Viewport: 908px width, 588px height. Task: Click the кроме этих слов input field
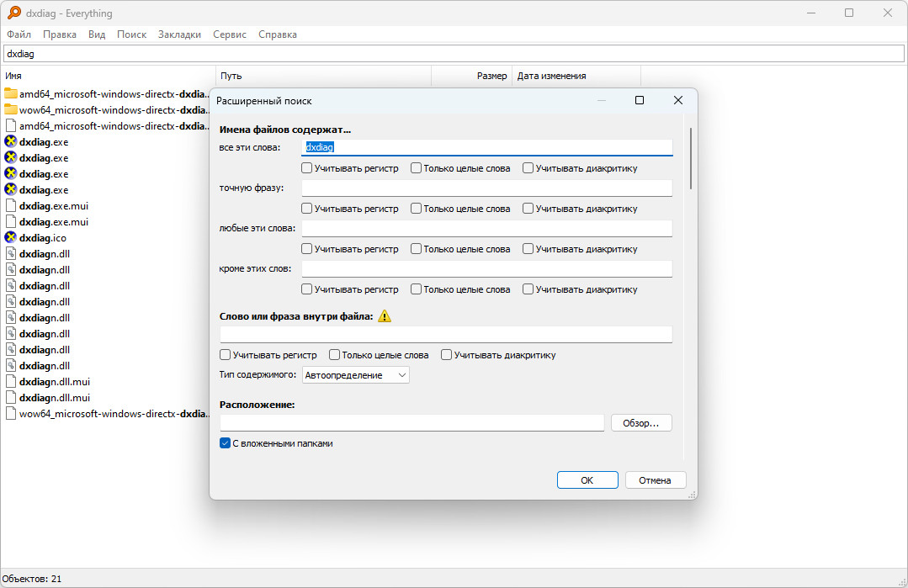[487, 268]
